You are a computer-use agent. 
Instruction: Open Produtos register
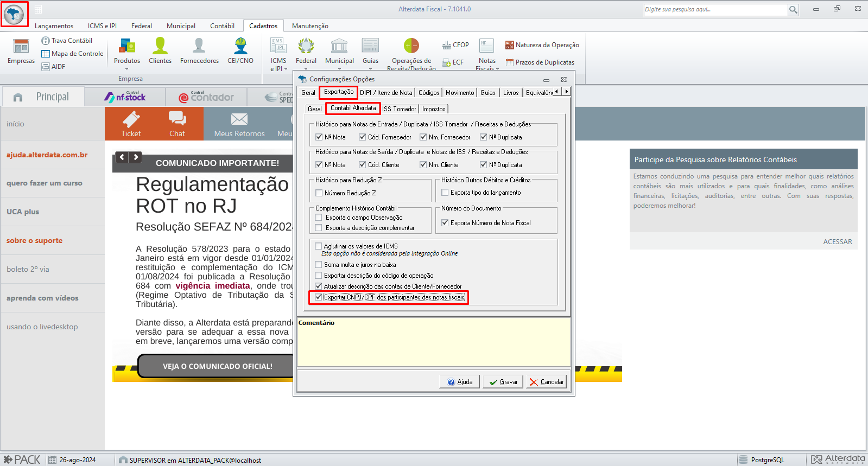pos(127,52)
